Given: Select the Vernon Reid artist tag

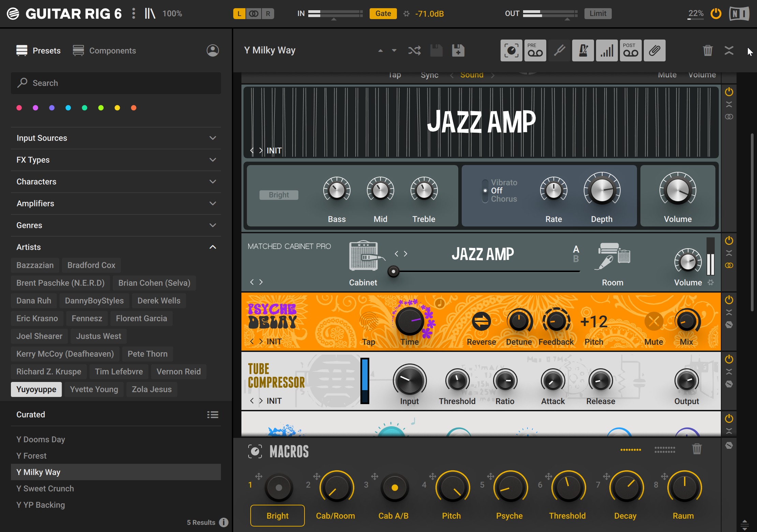Looking at the screenshot, I should click(x=179, y=372).
